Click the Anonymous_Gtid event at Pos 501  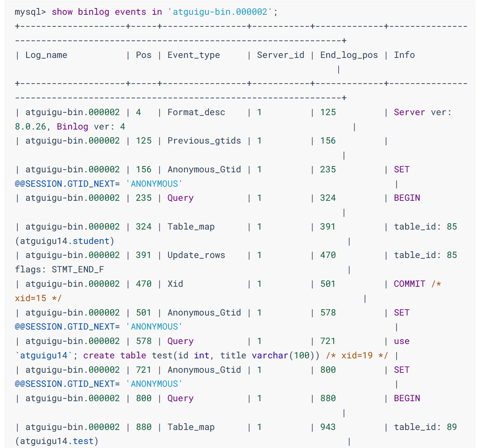coord(204,313)
